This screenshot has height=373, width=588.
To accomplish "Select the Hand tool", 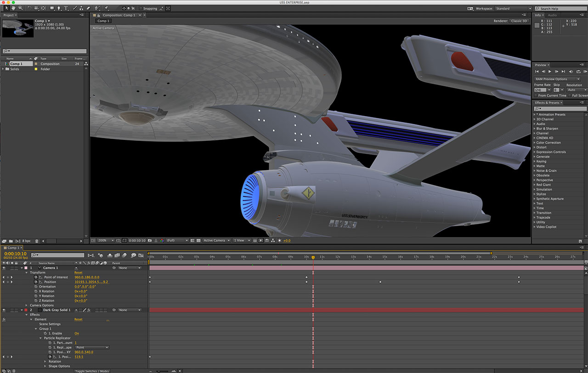I will point(13,8).
